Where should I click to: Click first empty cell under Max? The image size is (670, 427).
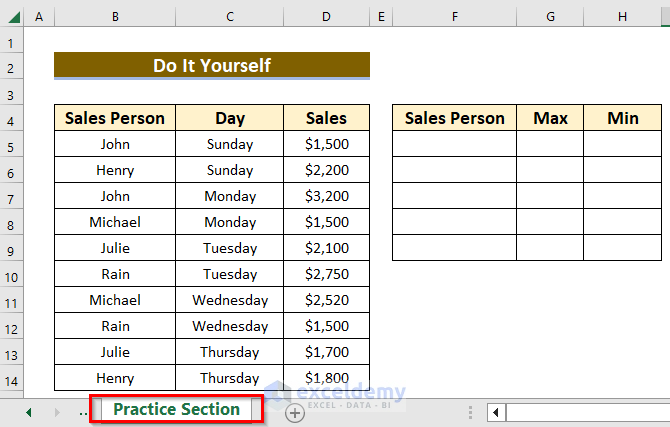point(550,144)
